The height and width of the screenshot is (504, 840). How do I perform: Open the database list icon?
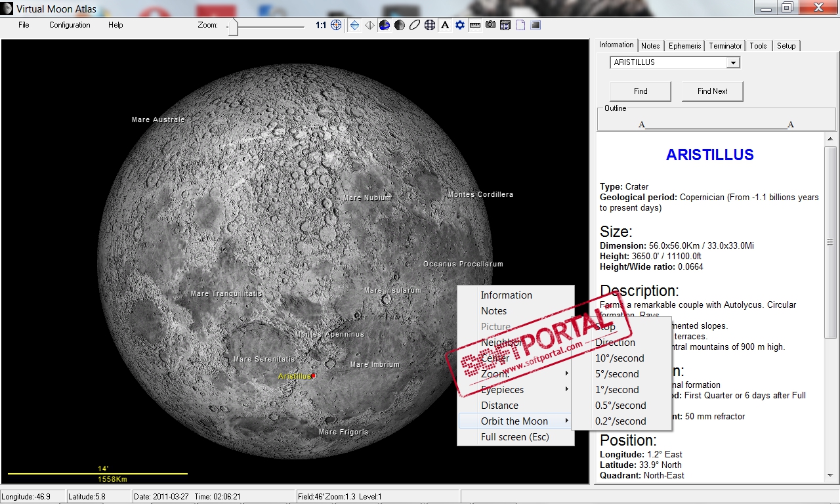(x=505, y=25)
